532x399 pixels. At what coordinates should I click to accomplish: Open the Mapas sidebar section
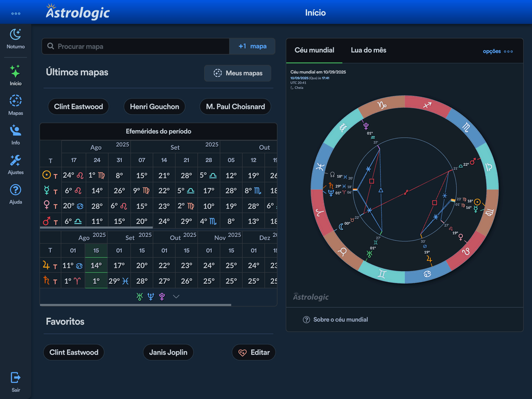coord(16,105)
